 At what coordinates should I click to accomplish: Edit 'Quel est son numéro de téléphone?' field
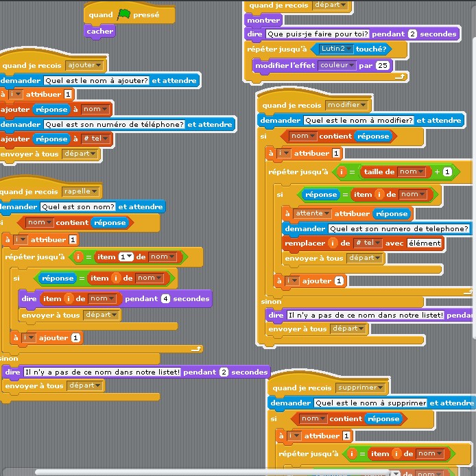[115, 124]
